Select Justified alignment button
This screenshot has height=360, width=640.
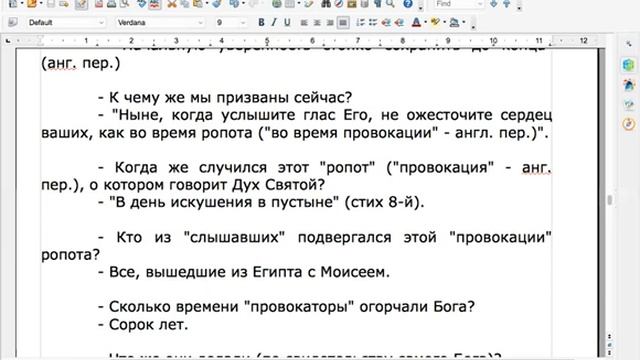pos(343,23)
